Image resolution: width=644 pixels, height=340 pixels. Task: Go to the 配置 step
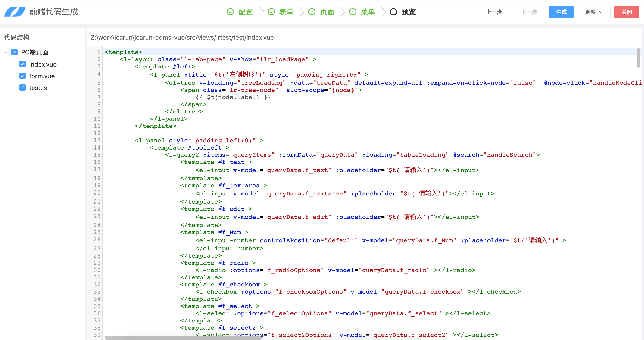tap(245, 12)
